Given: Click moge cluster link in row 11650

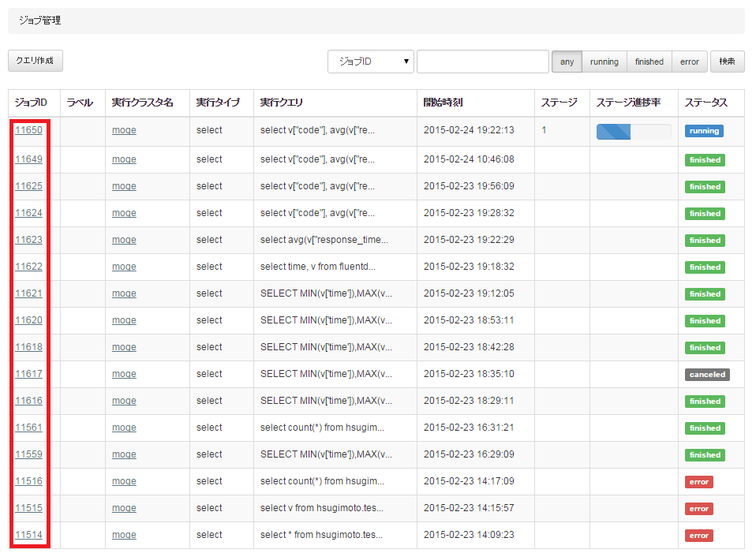Looking at the screenshot, I should pyautogui.click(x=124, y=130).
